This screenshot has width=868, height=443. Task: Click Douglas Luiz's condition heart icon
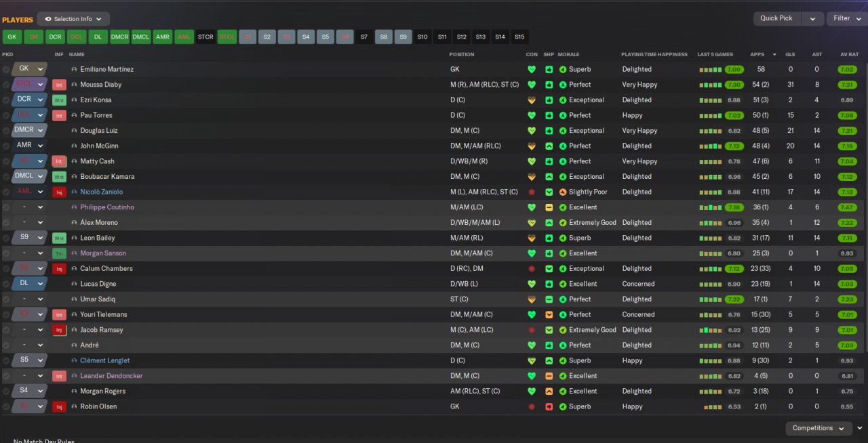[x=532, y=131]
